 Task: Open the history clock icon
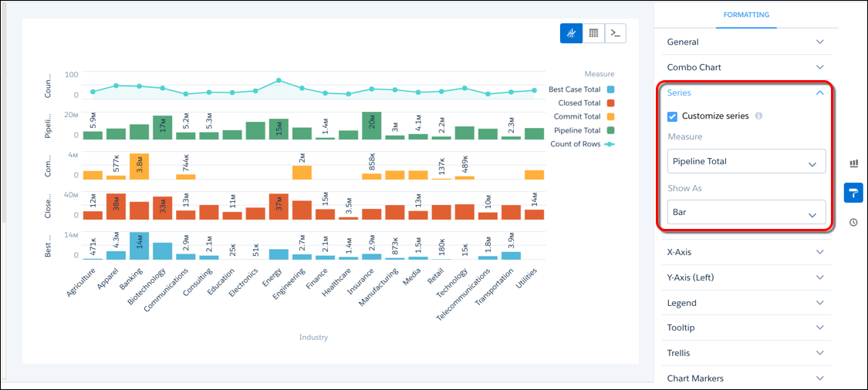[x=853, y=222]
